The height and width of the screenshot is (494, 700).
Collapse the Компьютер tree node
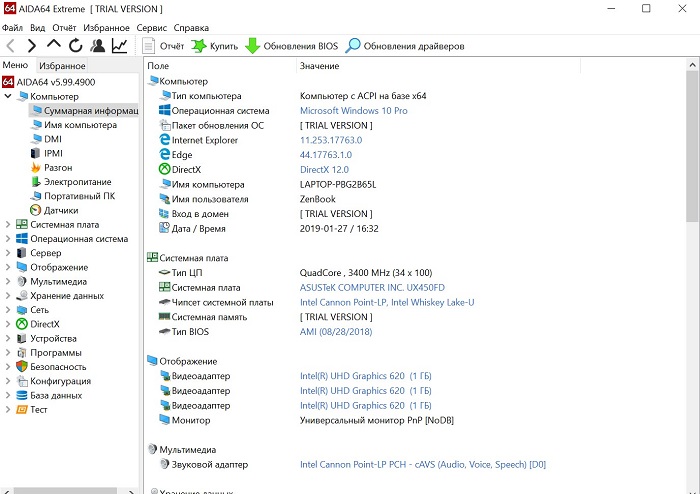[8, 96]
